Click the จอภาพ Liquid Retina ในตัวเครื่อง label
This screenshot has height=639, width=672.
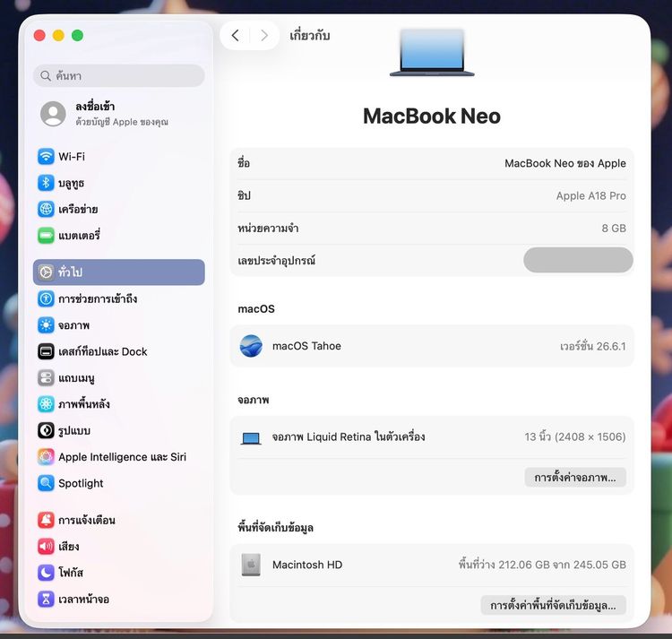(x=349, y=436)
